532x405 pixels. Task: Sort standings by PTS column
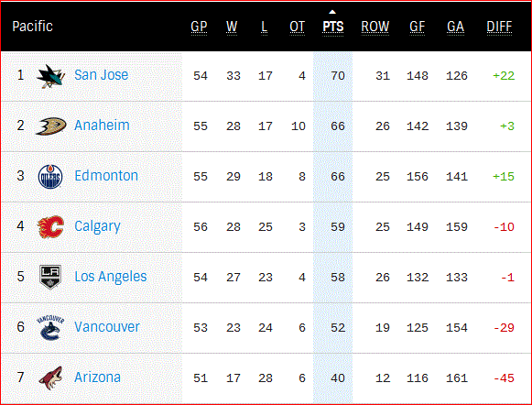[332, 27]
